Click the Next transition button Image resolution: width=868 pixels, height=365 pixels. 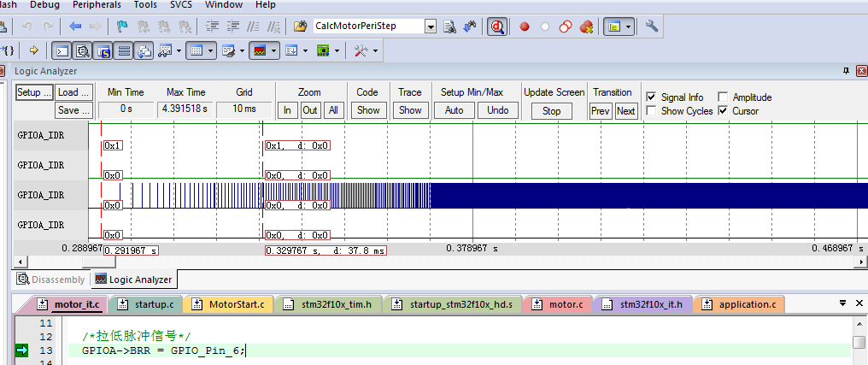pyautogui.click(x=625, y=111)
